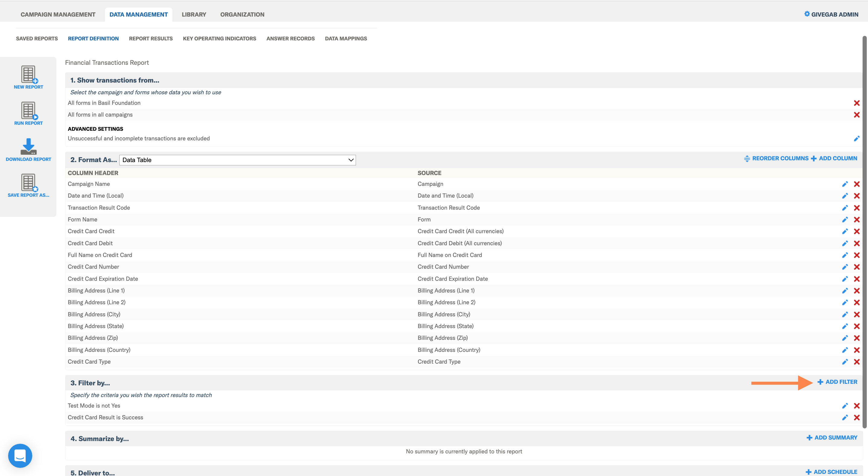Select 'Unsuccessful and incomplete transactions are excluded' text
868x476 pixels.
(x=139, y=139)
